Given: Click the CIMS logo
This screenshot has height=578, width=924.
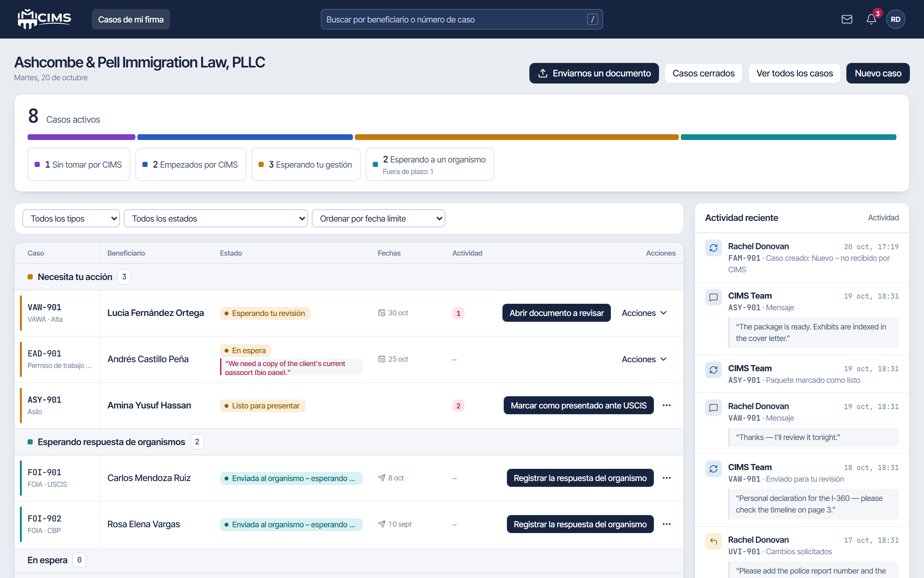Looking at the screenshot, I should (44, 19).
